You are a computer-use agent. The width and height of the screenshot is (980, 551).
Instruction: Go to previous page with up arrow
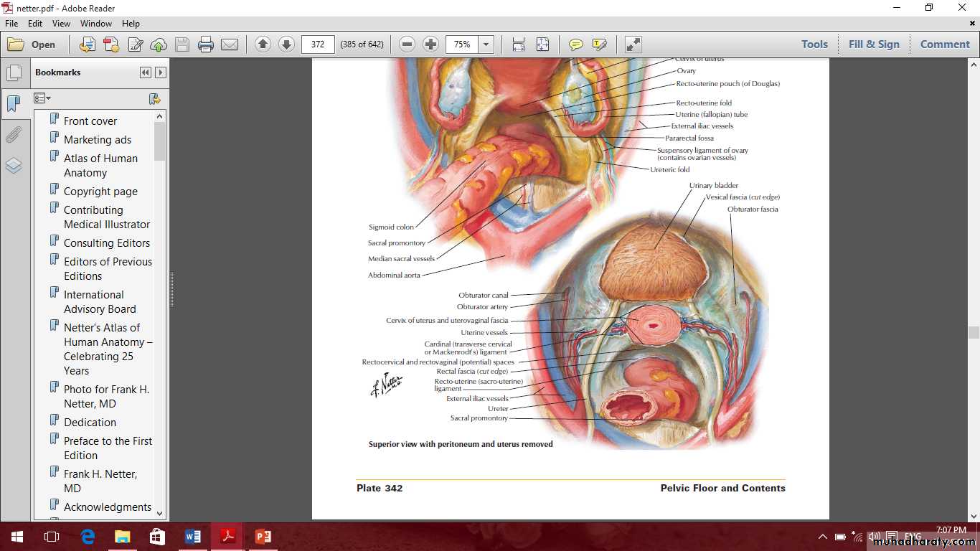coord(263,44)
